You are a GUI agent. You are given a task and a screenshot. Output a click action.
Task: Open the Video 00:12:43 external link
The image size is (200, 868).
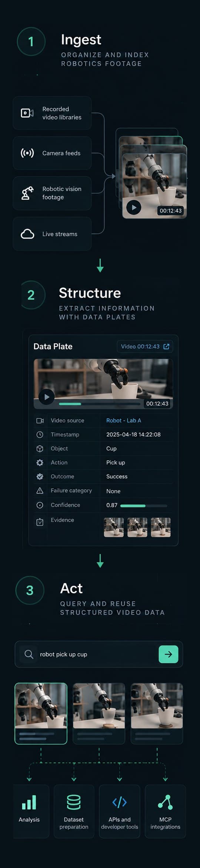pyautogui.click(x=145, y=346)
